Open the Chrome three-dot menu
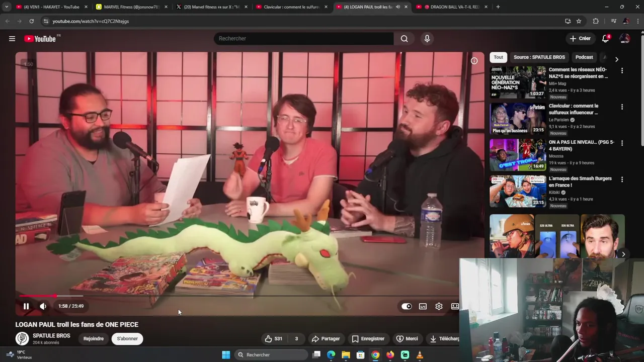 pyautogui.click(x=638, y=21)
